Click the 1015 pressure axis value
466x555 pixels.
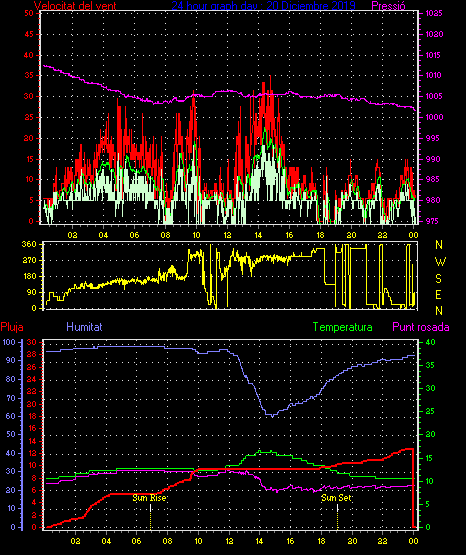pos(434,55)
